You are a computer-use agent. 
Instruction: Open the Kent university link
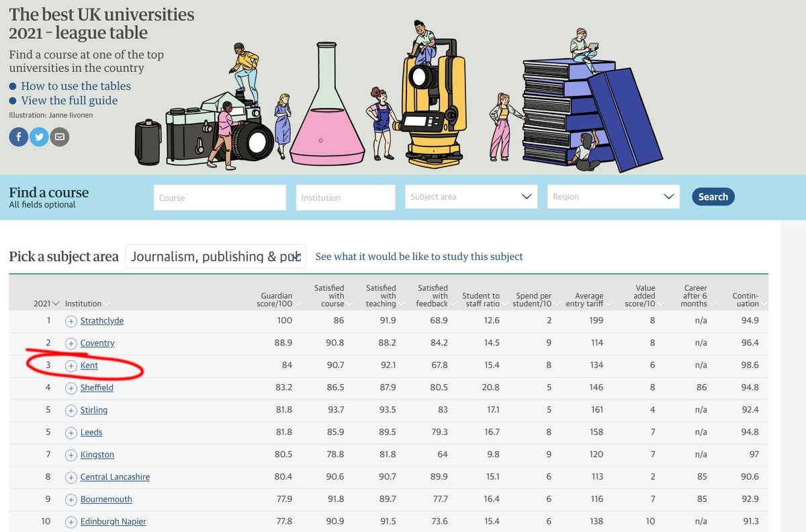(89, 365)
